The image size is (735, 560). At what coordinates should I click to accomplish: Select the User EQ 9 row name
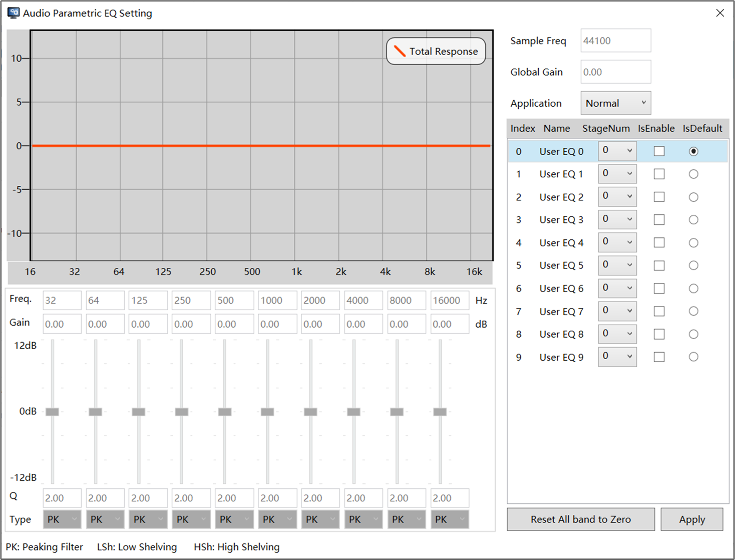click(x=561, y=357)
